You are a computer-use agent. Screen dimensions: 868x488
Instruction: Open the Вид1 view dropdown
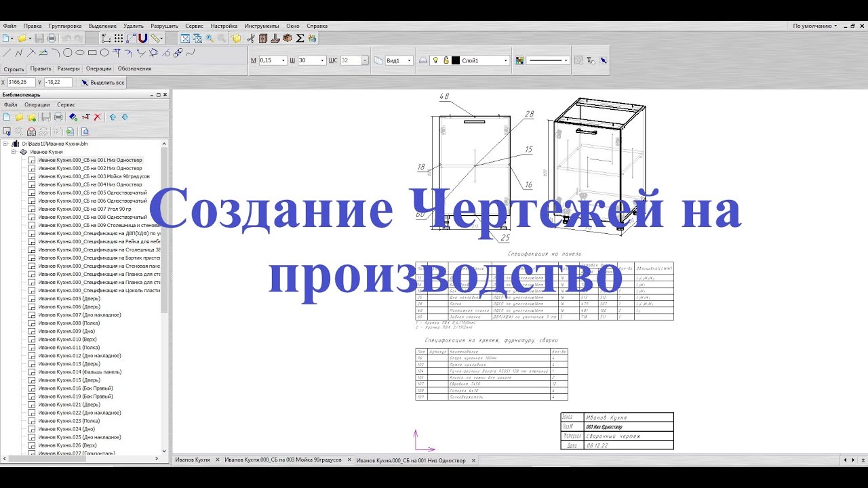pos(409,60)
